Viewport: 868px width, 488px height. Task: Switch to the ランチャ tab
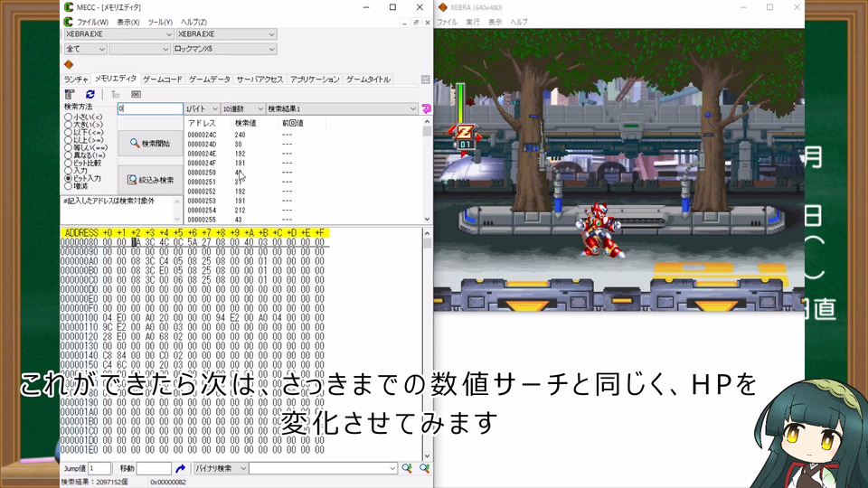click(x=76, y=80)
